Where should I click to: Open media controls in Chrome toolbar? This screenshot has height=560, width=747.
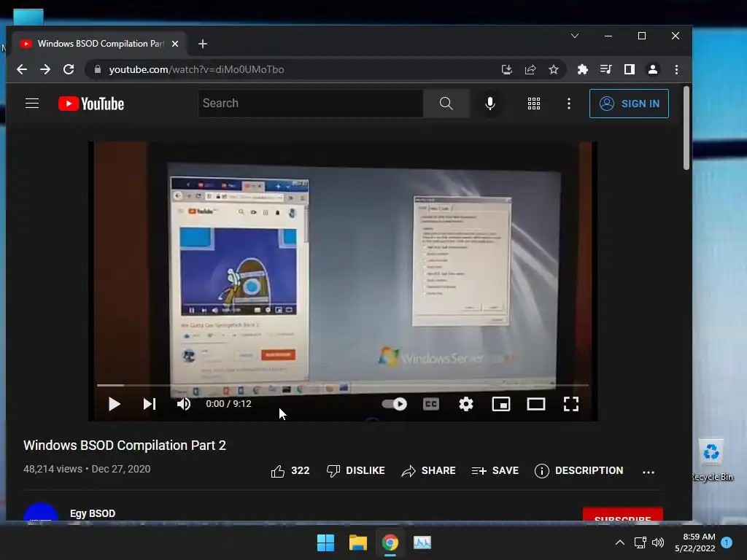(x=606, y=69)
